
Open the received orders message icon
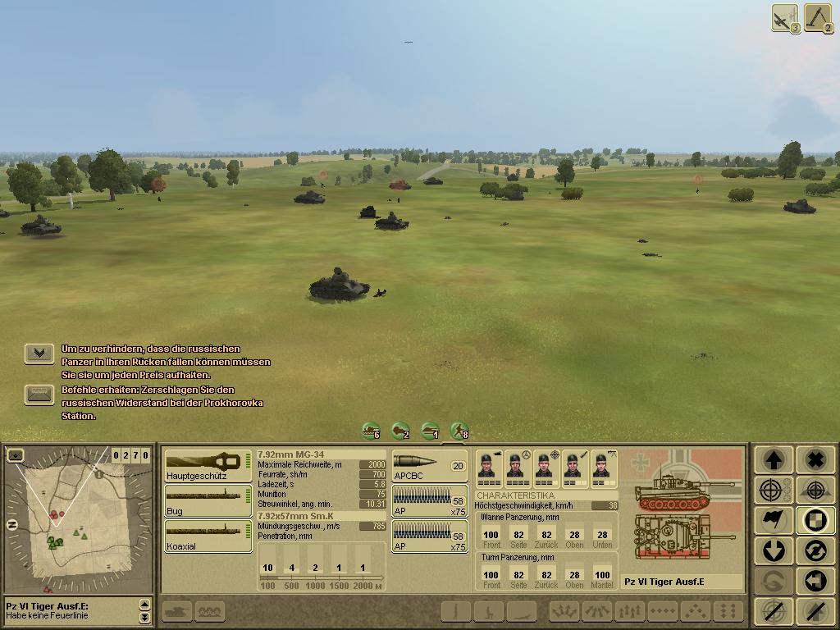(39, 395)
